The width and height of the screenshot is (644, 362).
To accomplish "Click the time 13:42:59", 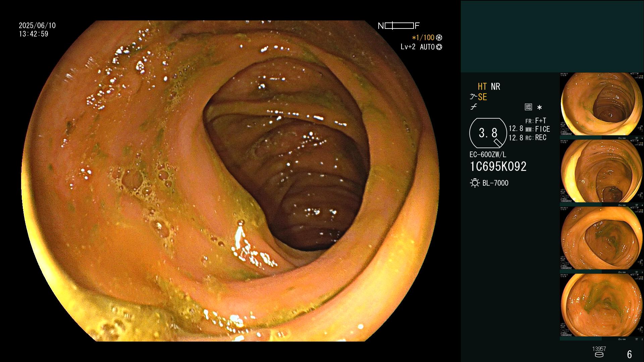I will pos(34,34).
